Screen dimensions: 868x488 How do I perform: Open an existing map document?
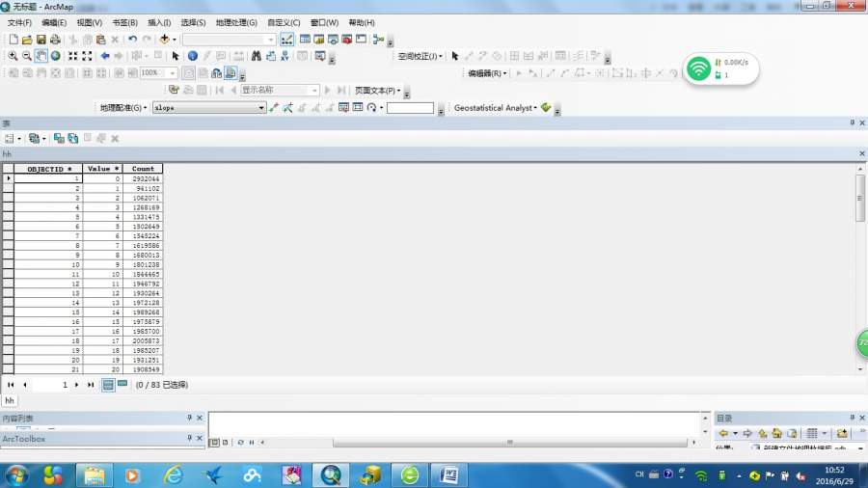click(x=27, y=40)
